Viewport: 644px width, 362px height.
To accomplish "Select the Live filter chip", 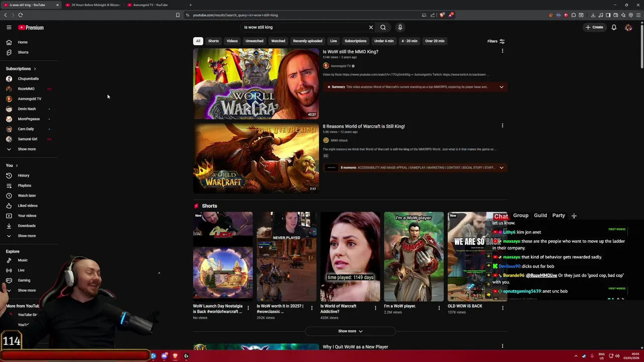I will [334, 41].
